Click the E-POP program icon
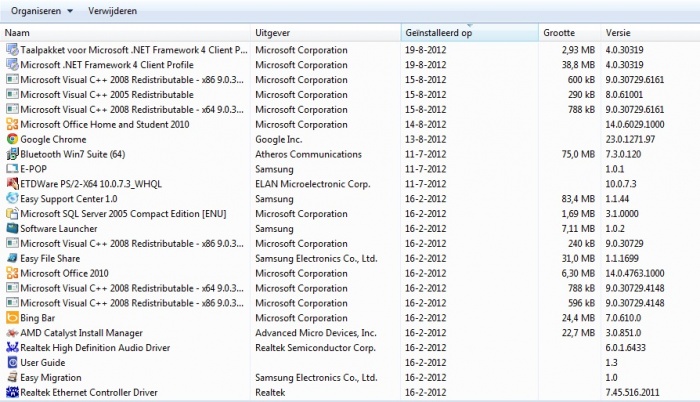Viewport: 700px width, 402px height. click(12, 169)
